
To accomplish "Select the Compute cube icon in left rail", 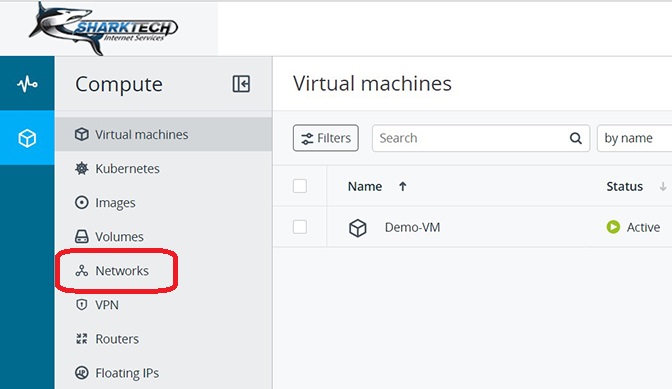I will pos(27,138).
